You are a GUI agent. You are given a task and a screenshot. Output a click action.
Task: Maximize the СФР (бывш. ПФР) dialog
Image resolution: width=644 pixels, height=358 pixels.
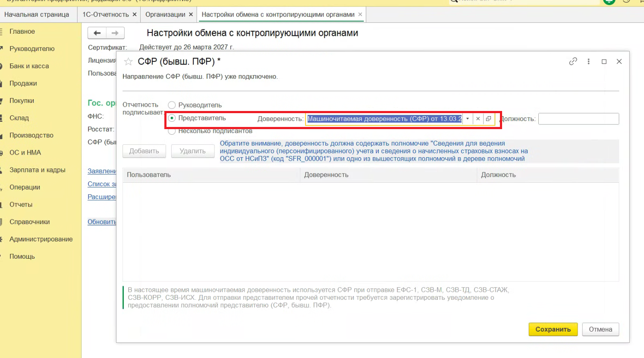604,61
